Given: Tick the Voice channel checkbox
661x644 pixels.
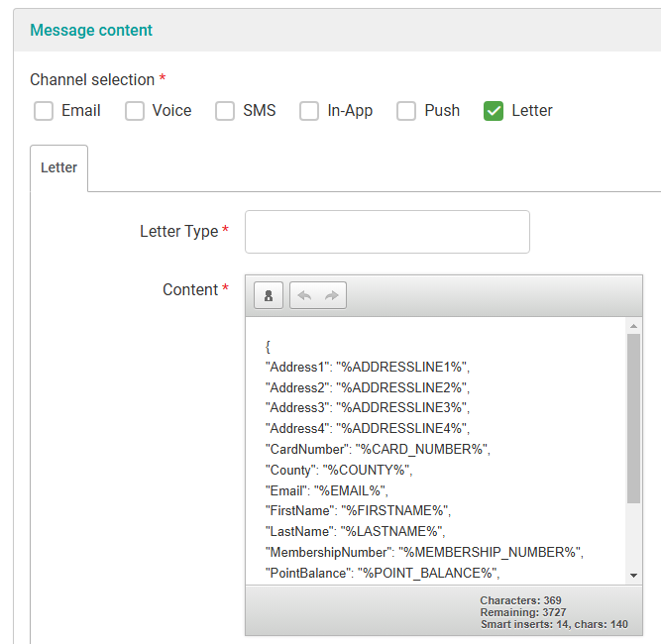Looking at the screenshot, I should [x=135, y=111].
